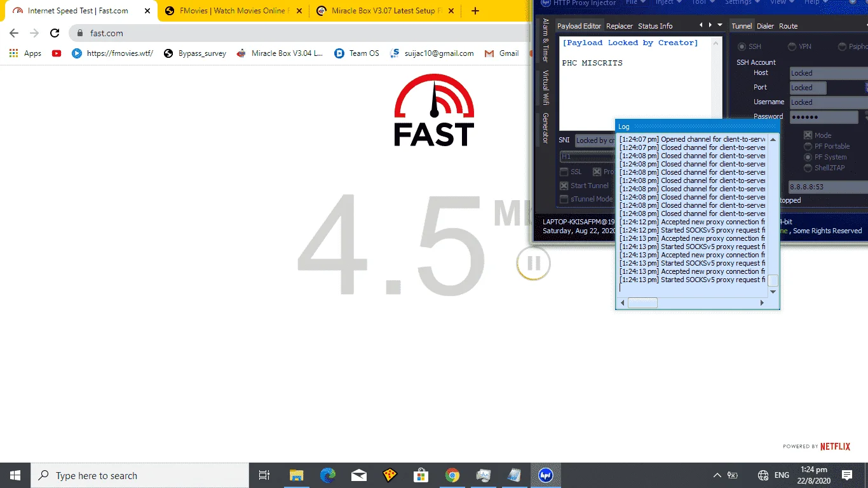Viewport: 868px width, 488px height.
Task: Click the Chrome back arrow
Action: point(14,33)
